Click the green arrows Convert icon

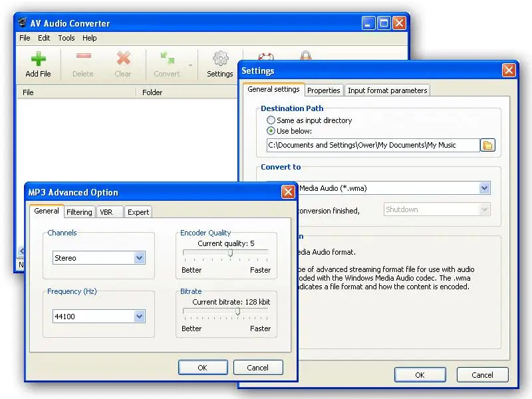pos(168,58)
